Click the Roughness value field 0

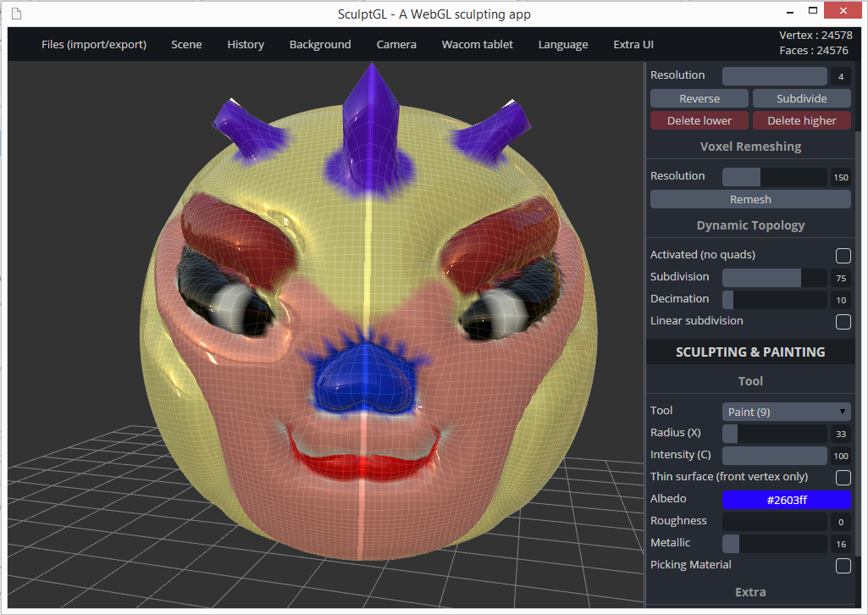(841, 522)
